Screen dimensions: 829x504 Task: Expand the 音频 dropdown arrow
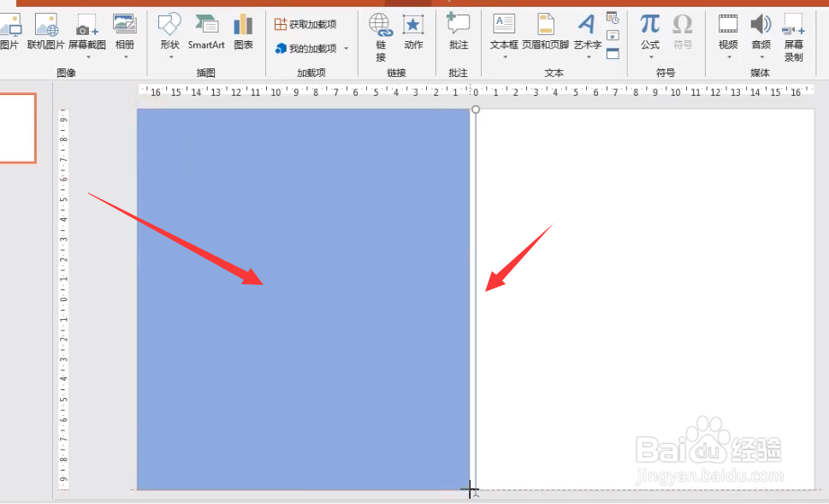tap(762, 57)
